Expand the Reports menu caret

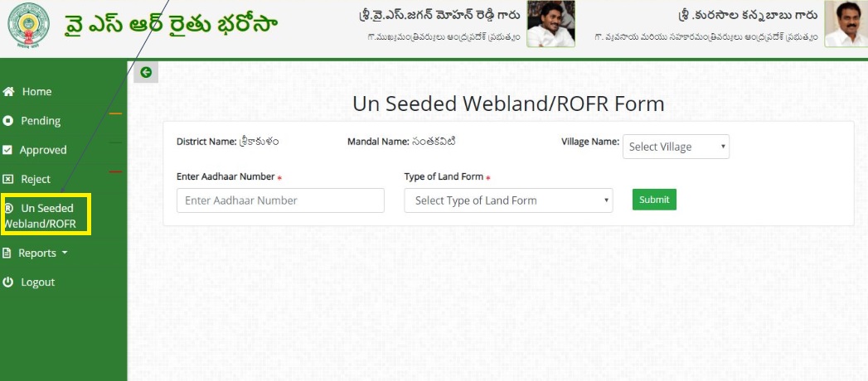65,253
